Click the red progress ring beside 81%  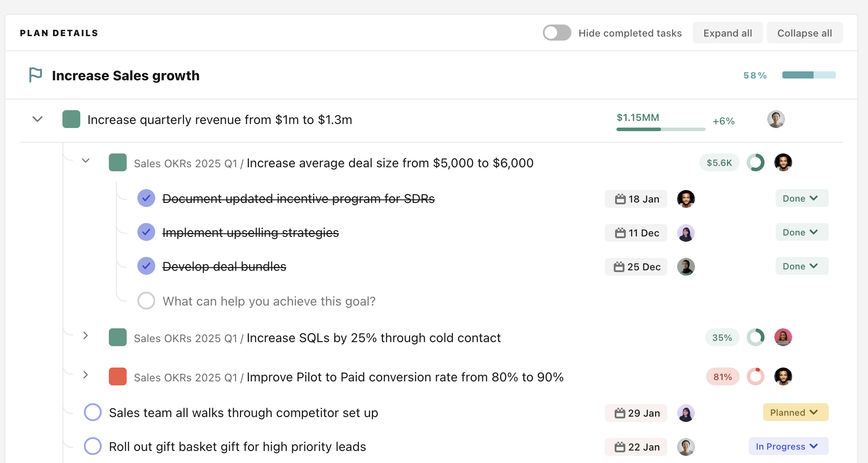click(x=756, y=377)
